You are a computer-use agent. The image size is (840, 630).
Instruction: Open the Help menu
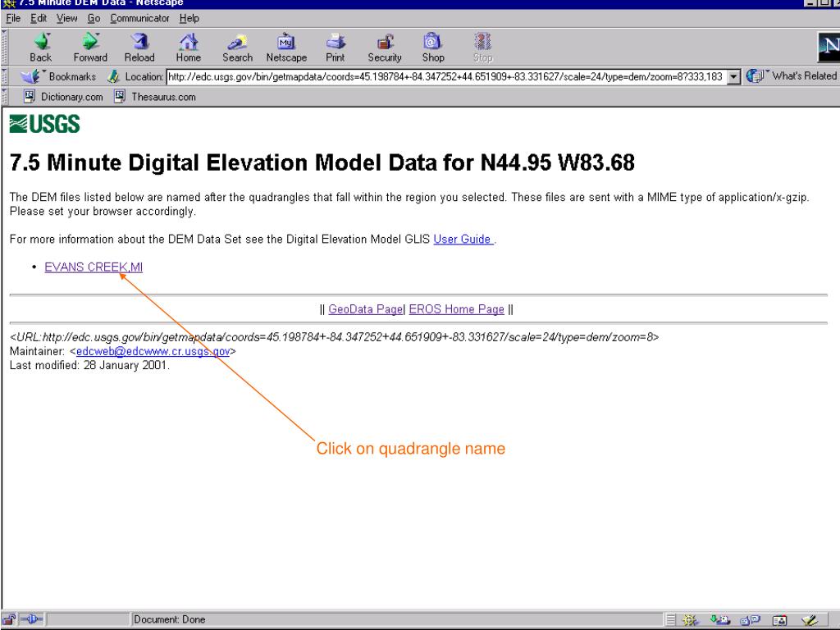pos(189,18)
